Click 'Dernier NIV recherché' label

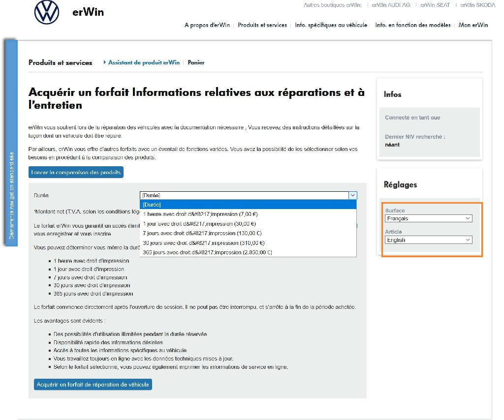point(415,137)
